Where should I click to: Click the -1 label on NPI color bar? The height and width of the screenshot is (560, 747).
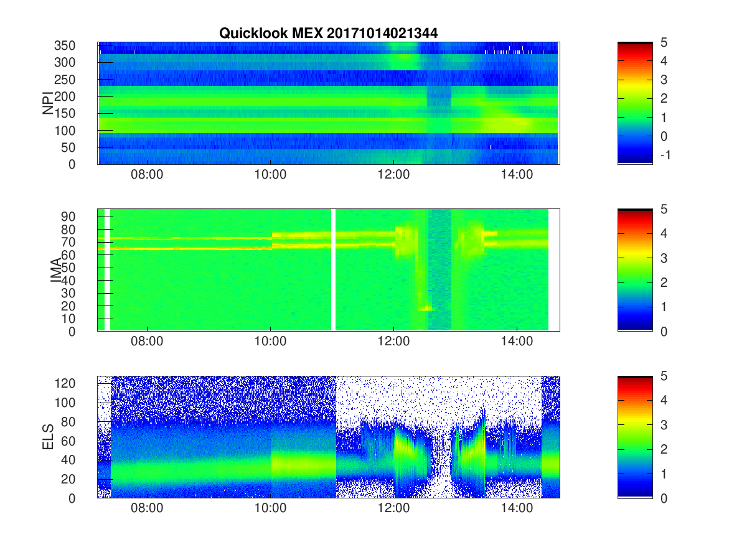click(x=664, y=155)
